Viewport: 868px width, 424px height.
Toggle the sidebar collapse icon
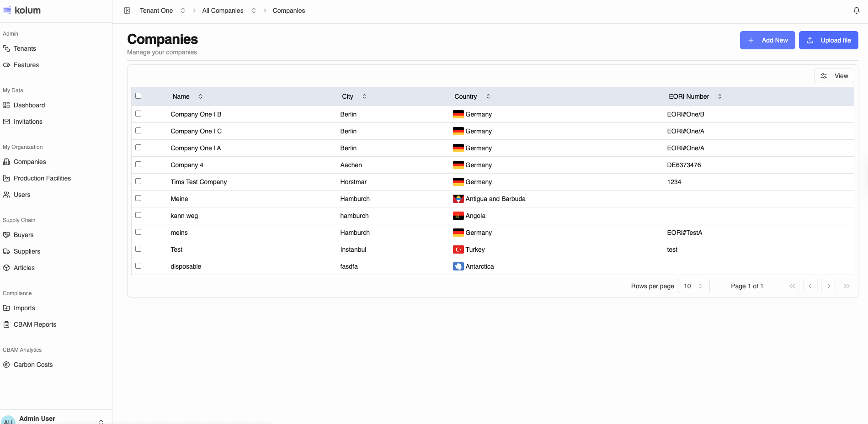pyautogui.click(x=127, y=11)
